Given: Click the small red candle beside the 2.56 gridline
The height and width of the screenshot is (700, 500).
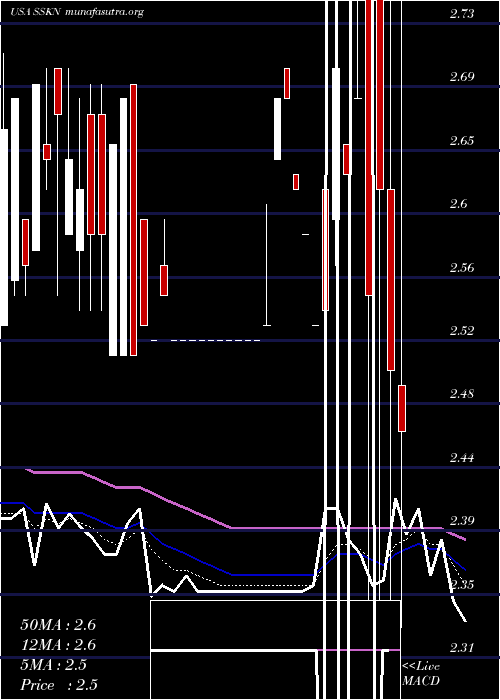Looking at the screenshot, I should pos(164,280).
